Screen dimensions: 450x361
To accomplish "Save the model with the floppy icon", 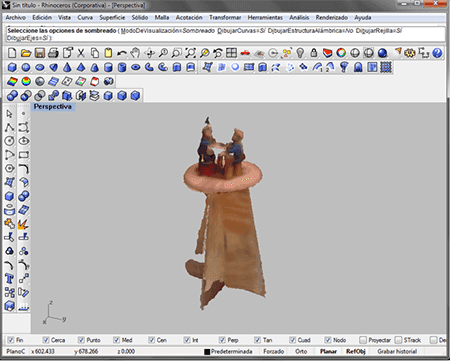I will [x=40, y=53].
